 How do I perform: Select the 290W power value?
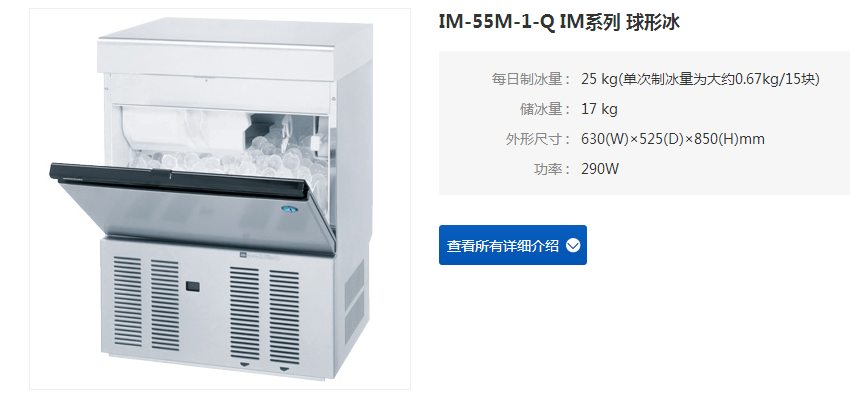pyautogui.click(x=600, y=169)
